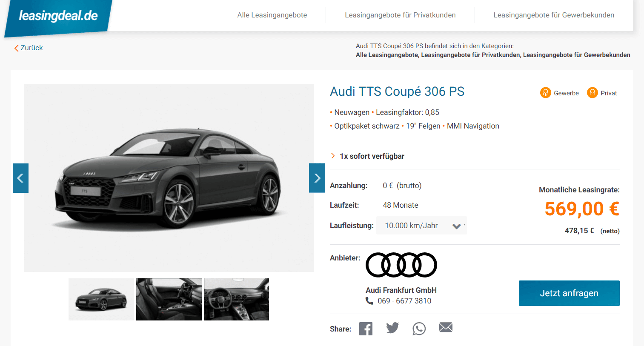Share the offer on Twitter
This screenshot has height=346, width=644.
tap(392, 328)
